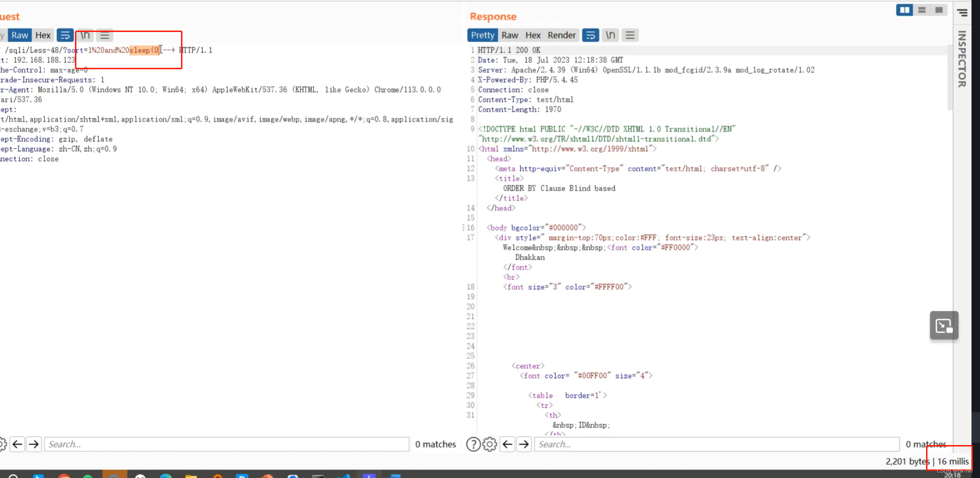Click the 'Content-Type: text/html' response header
Screen dimensions: 980x478
tap(526, 100)
